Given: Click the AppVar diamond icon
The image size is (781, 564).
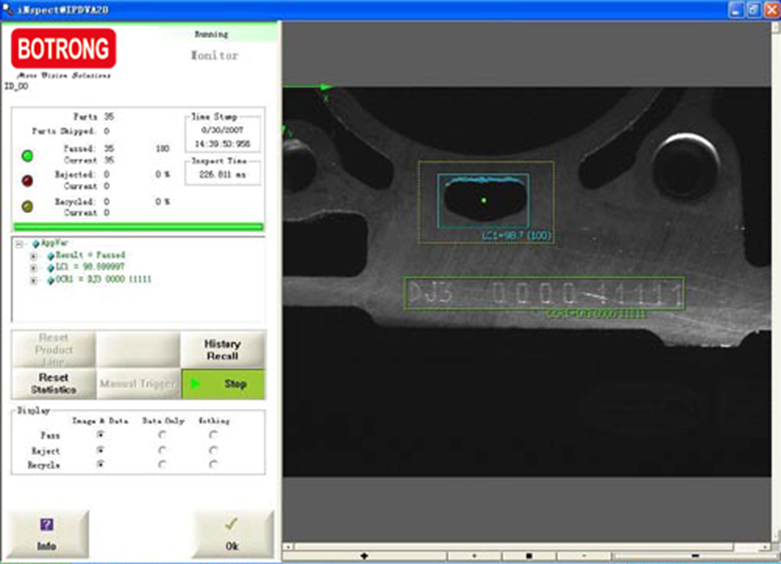Looking at the screenshot, I should click(36, 244).
